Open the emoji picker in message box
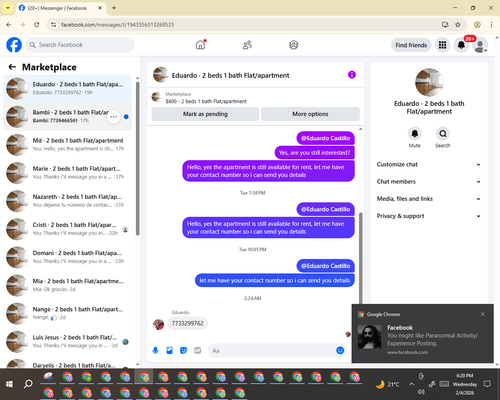The height and width of the screenshot is (400, 500). [340, 350]
